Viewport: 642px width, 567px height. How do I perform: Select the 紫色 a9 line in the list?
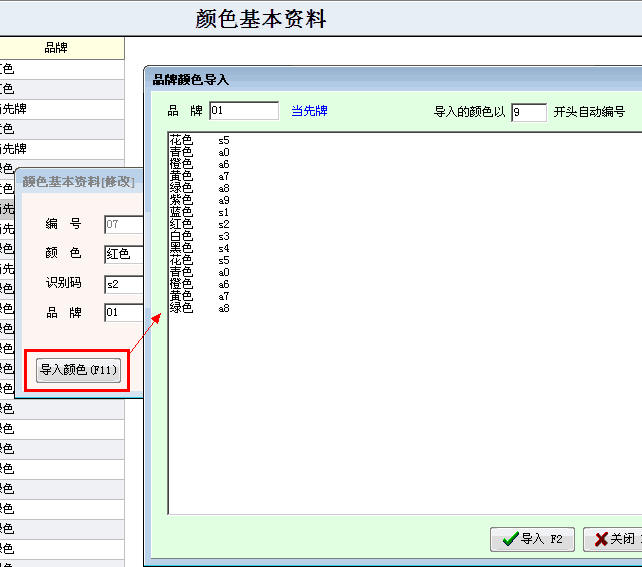[199, 200]
